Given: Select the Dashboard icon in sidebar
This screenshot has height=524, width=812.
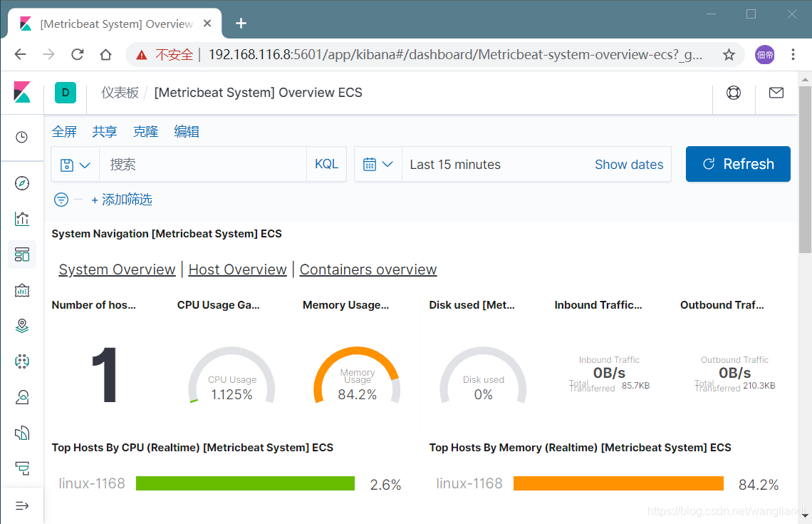Looking at the screenshot, I should (x=22, y=255).
